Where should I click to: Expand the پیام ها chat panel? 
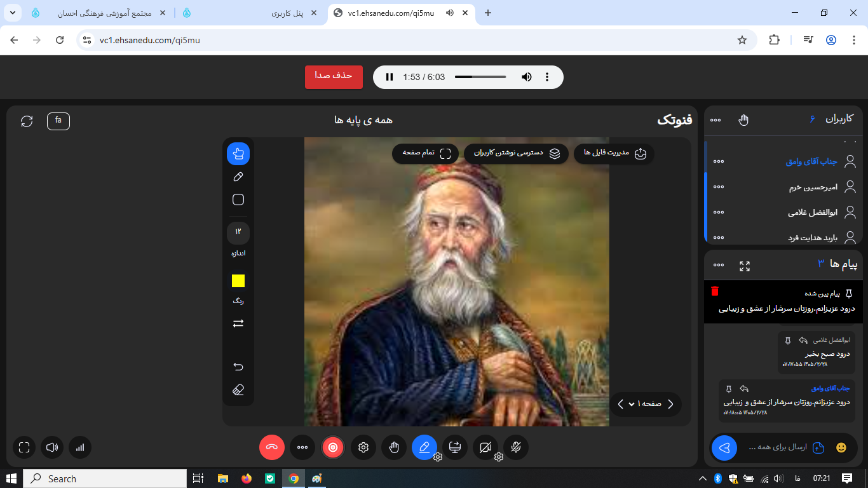click(745, 266)
